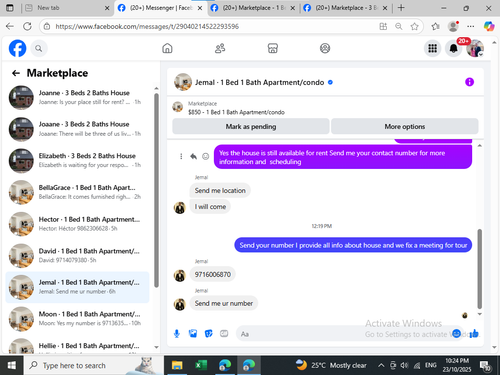Open David 1 Bed 1 Bath conversation
Screen dimensions: 500x375
(77, 256)
